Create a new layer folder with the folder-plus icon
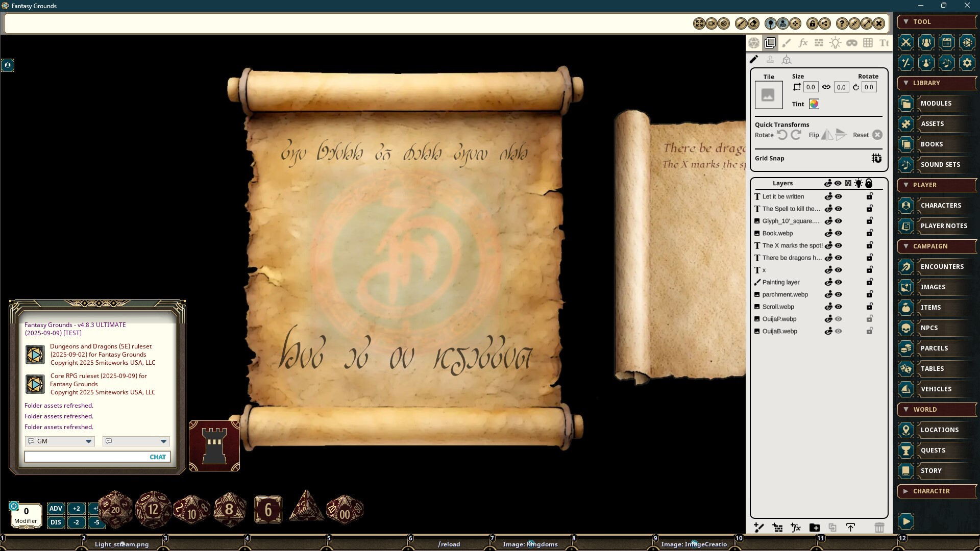Screen dimensions: 980x551 point(814,528)
